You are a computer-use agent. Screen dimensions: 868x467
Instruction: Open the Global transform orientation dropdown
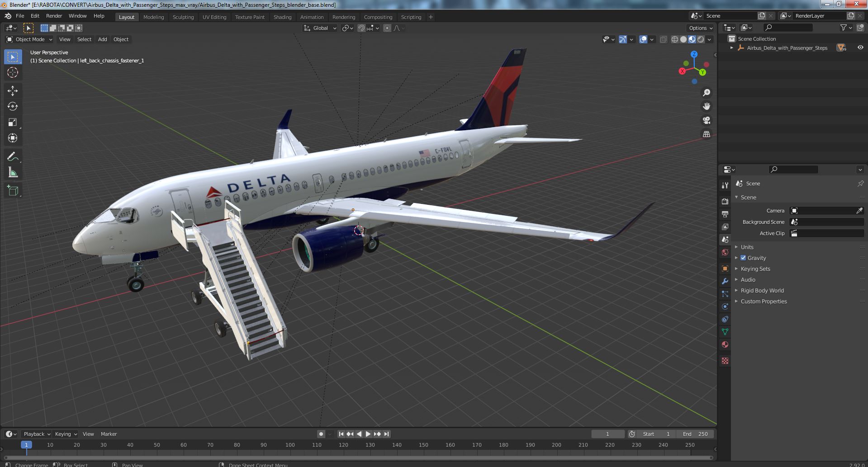click(320, 28)
